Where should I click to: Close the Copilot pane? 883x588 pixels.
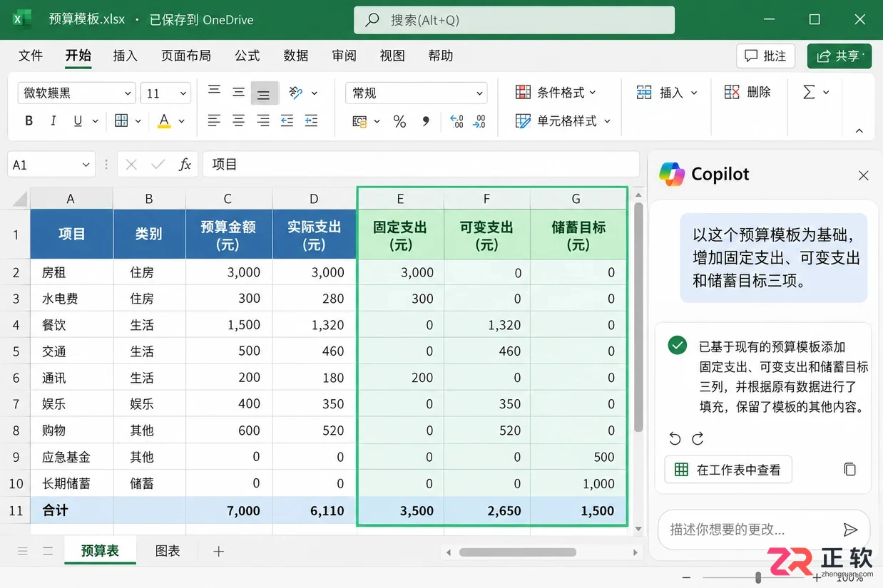863,175
